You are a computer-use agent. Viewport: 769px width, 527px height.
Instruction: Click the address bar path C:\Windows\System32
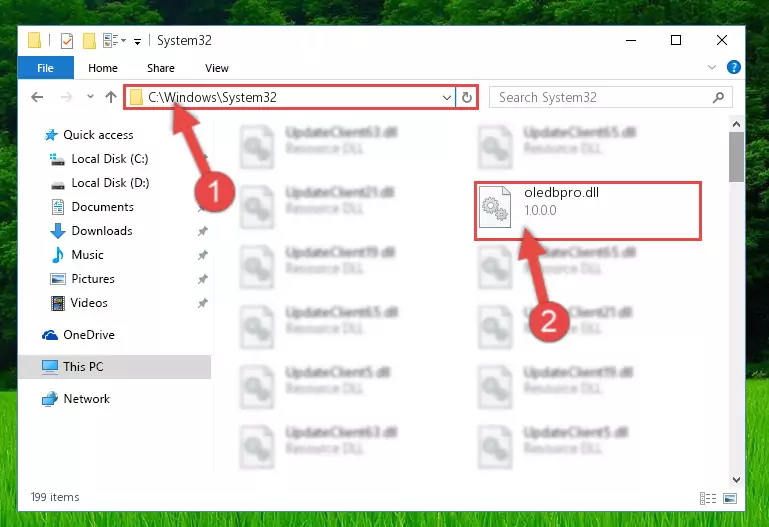212,97
